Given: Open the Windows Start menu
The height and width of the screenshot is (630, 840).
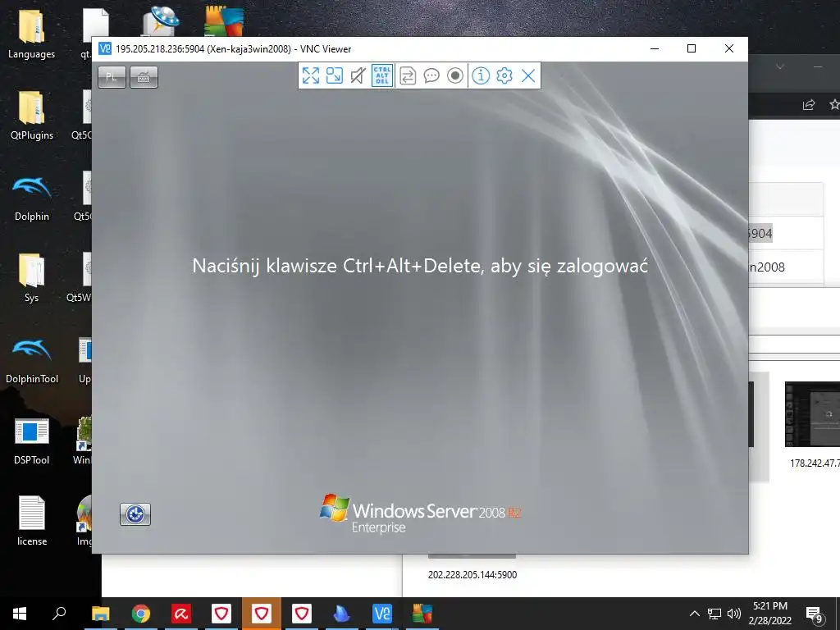Looking at the screenshot, I should (x=20, y=614).
